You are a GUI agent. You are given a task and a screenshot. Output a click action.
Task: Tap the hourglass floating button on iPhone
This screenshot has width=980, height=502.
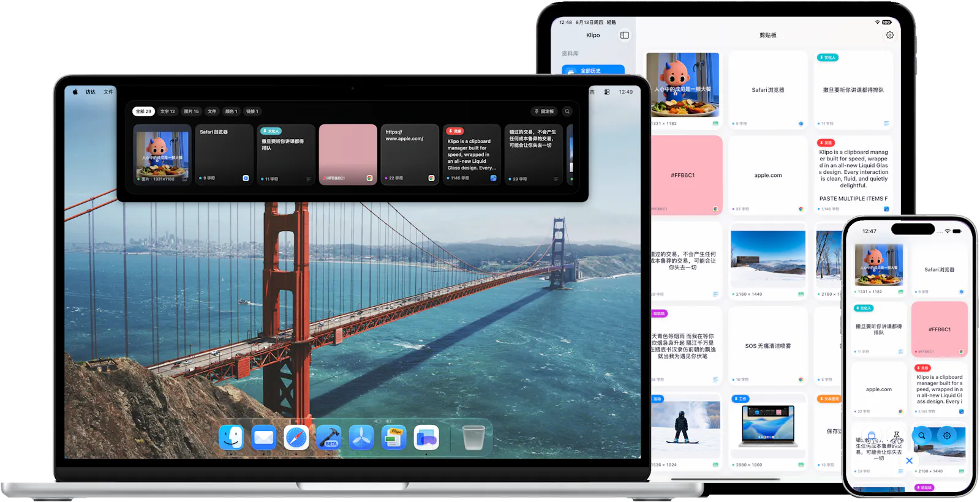coord(897,436)
